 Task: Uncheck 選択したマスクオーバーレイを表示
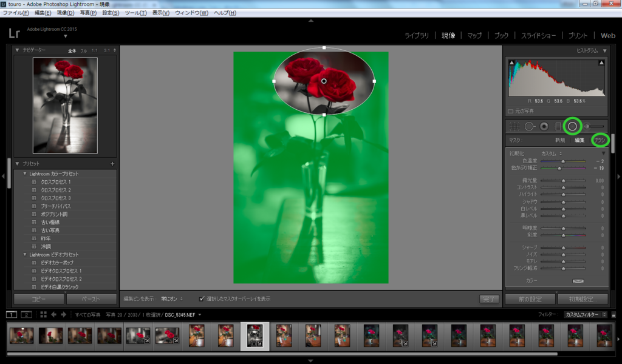(202, 298)
